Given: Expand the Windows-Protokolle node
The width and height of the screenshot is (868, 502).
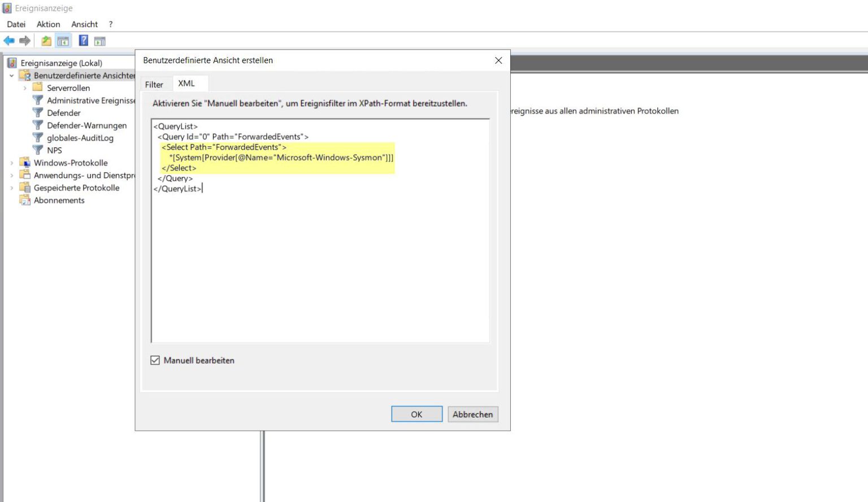Looking at the screenshot, I should (12, 163).
